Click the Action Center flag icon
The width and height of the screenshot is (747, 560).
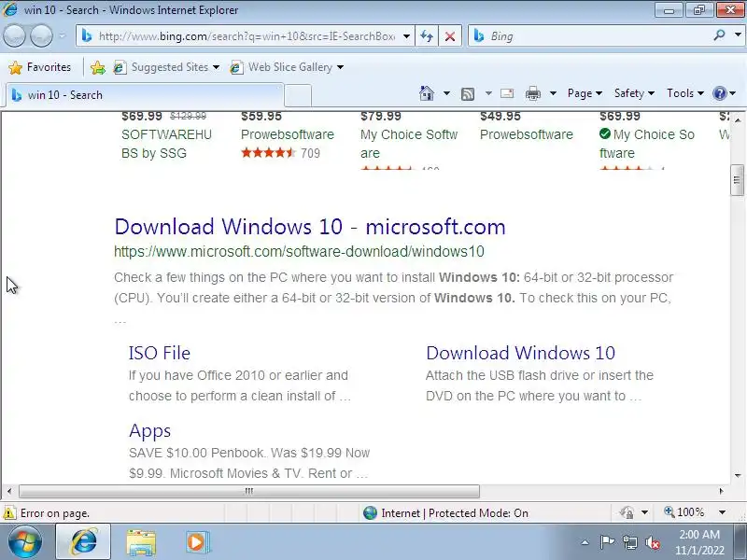pos(606,542)
